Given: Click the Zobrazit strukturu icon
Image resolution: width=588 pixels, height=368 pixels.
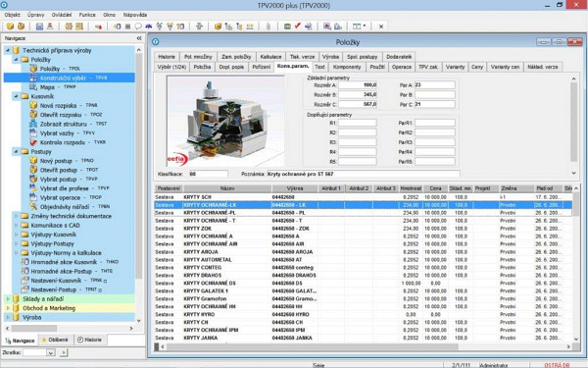Looking at the screenshot, I should coord(33,124).
